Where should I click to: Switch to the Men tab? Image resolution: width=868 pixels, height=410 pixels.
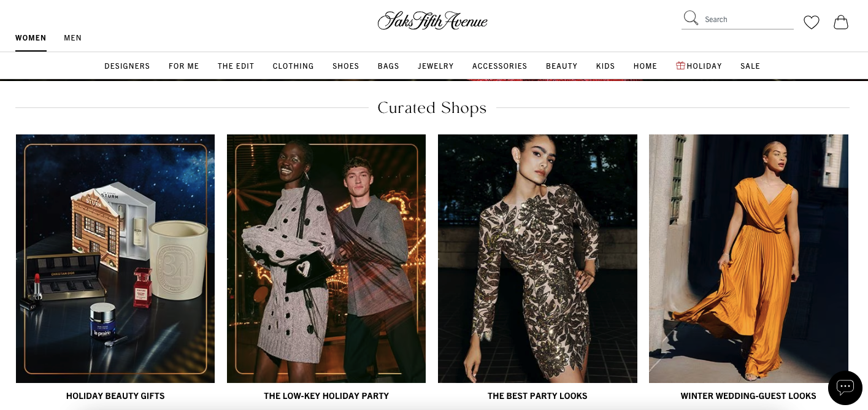coord(73,38)
